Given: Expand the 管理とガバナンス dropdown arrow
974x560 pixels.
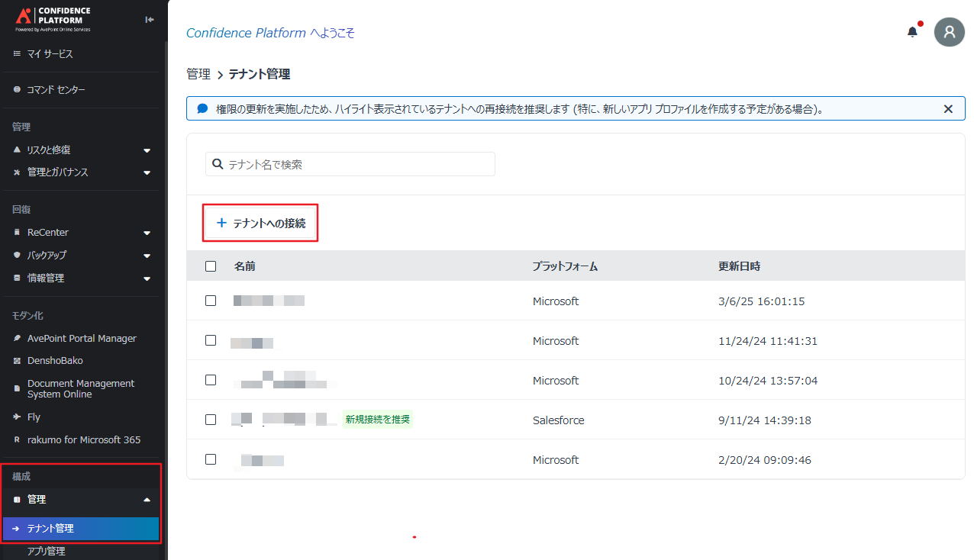Looking at the screenshot, I should [x=147, y=173].
